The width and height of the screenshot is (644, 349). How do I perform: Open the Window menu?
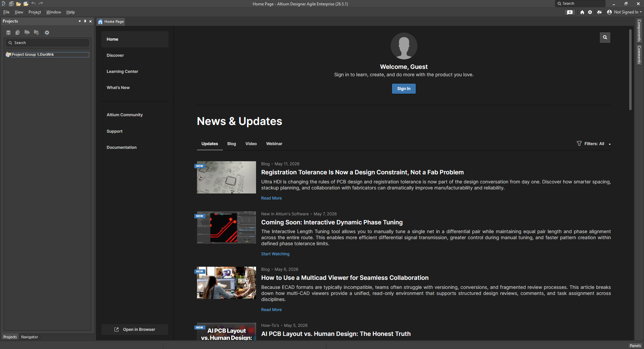pyautogui.click(x=54, y=12)
